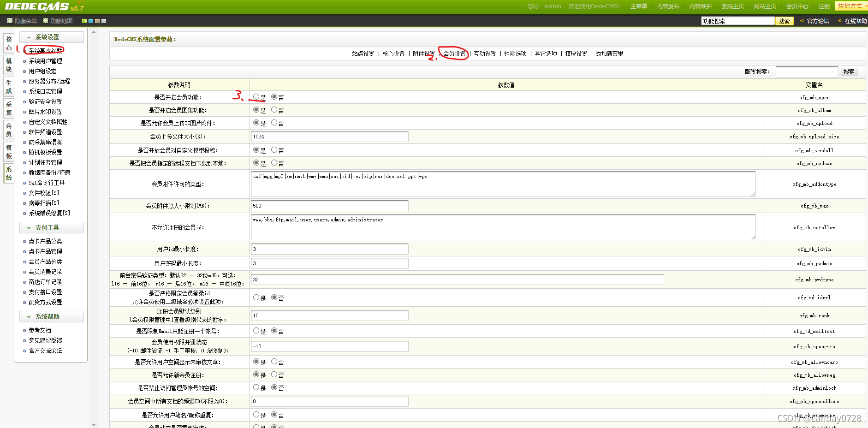Image resolution: width=868 pixels, height=428 pixels.
Task: Click the 搜索 button beside 功能搜索
Action: (784, 21)
